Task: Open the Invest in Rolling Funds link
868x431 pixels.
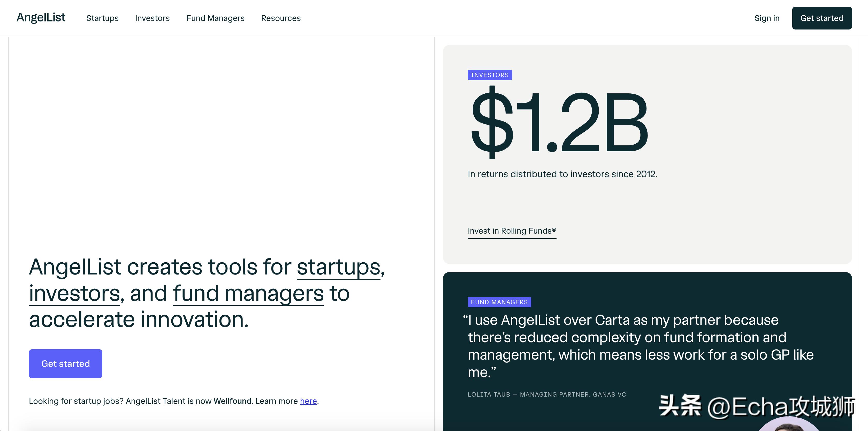Action: pyautogui.click(x=512, y=231)
